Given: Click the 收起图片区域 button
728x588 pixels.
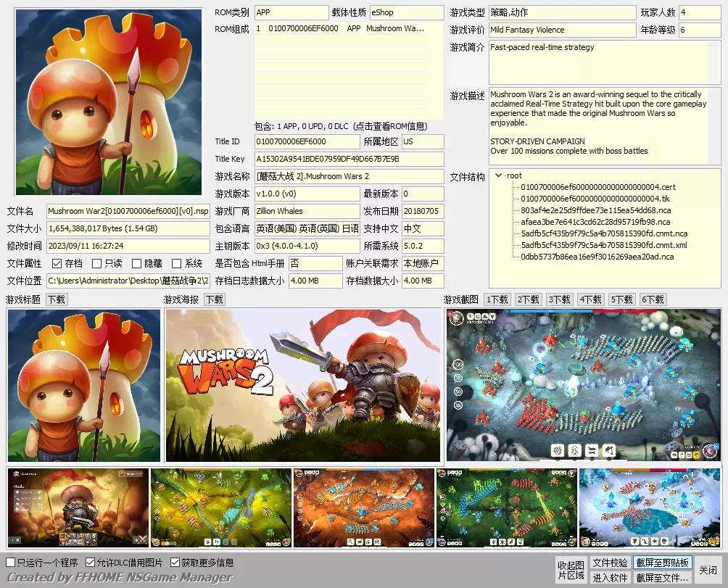Looking at the screenshot, I should 570,567.
